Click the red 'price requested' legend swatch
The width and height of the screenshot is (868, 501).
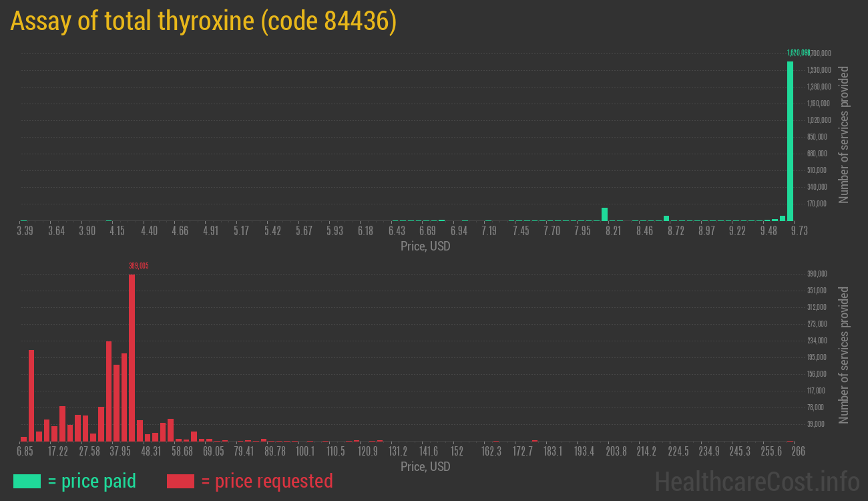point(182,481)
